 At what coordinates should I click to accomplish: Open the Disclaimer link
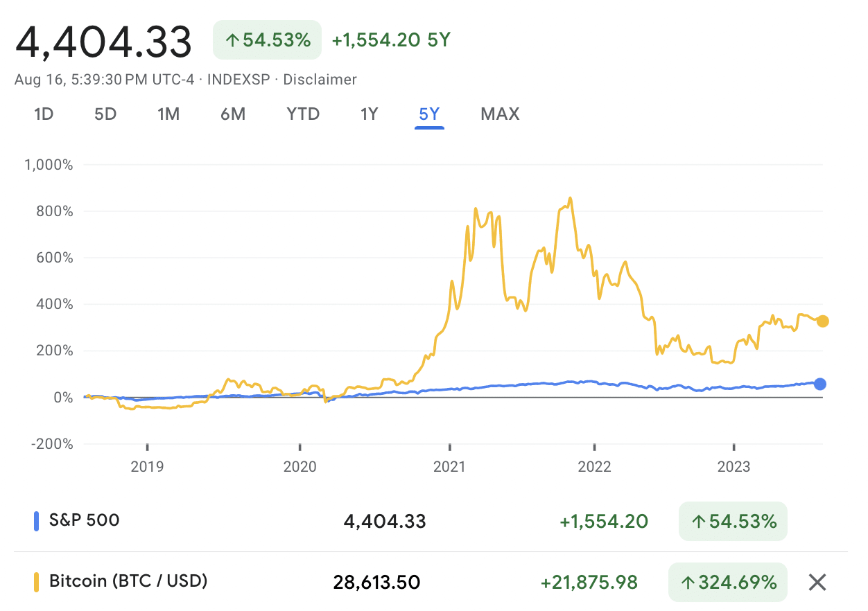320,80
